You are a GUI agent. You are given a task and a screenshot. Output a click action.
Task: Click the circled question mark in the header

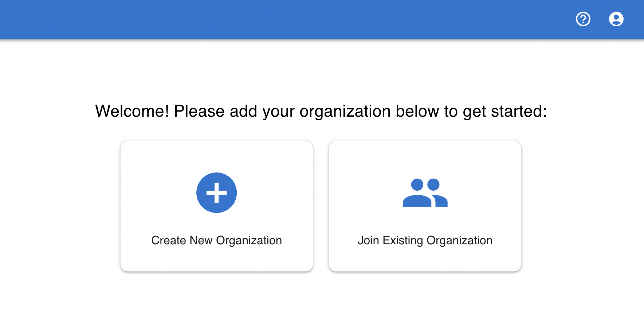[x=583, y=19]
